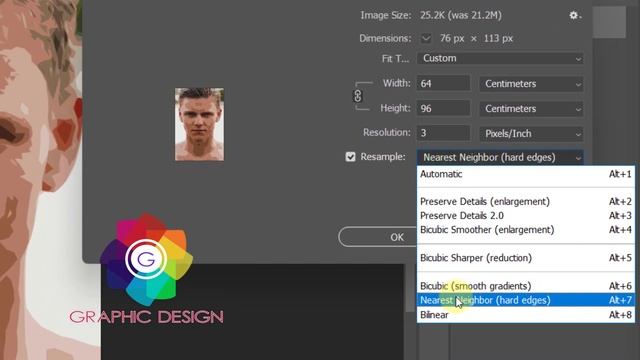This screenshot has height=360, width=640.
Task: Choose Automatic resample option
Action: coord(526,174)
